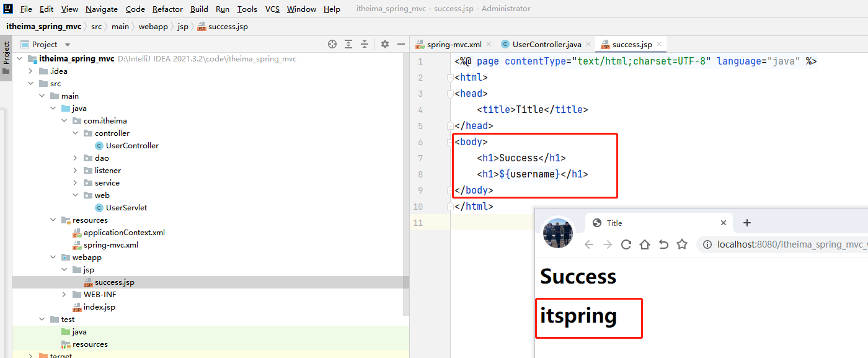Collapse the web package
The width and height of the screenshot is (868, 358).
(x=76, y=195)
